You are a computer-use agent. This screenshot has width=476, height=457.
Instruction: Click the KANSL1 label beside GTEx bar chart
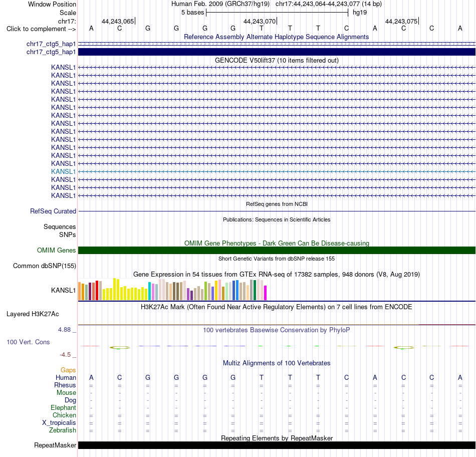63,290
